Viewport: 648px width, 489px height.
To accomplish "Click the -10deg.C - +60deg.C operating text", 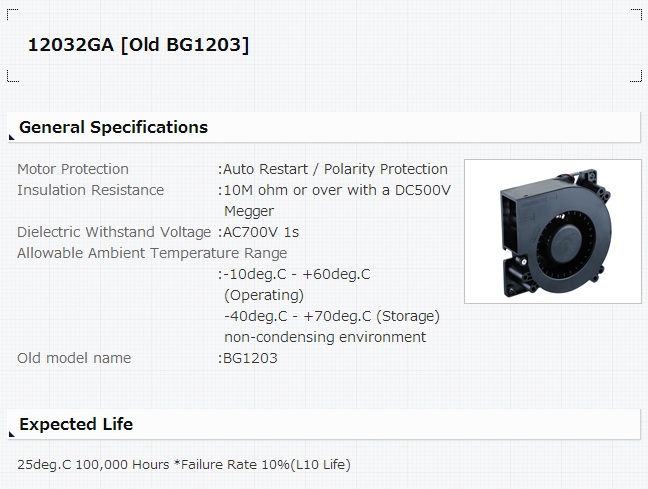I will [297, 284].
